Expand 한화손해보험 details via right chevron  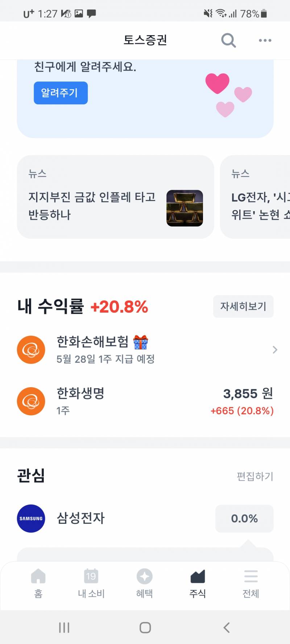coord(275,350)
